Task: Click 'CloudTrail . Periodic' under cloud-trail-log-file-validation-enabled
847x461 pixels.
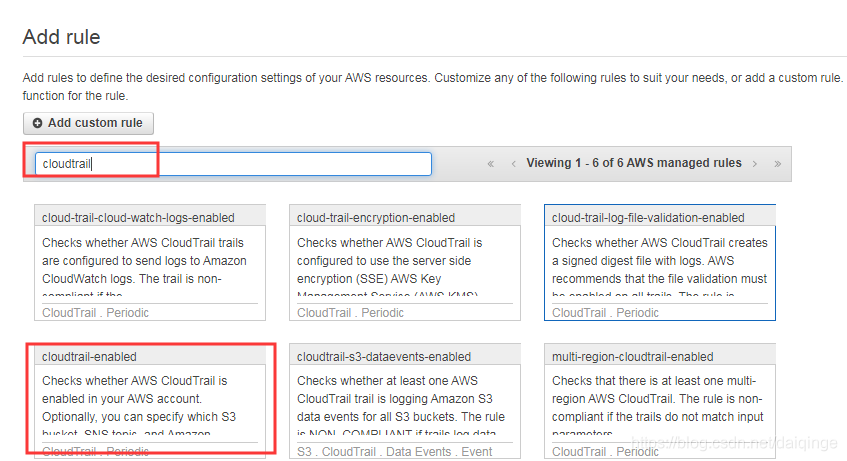Action: coord(606,313)
